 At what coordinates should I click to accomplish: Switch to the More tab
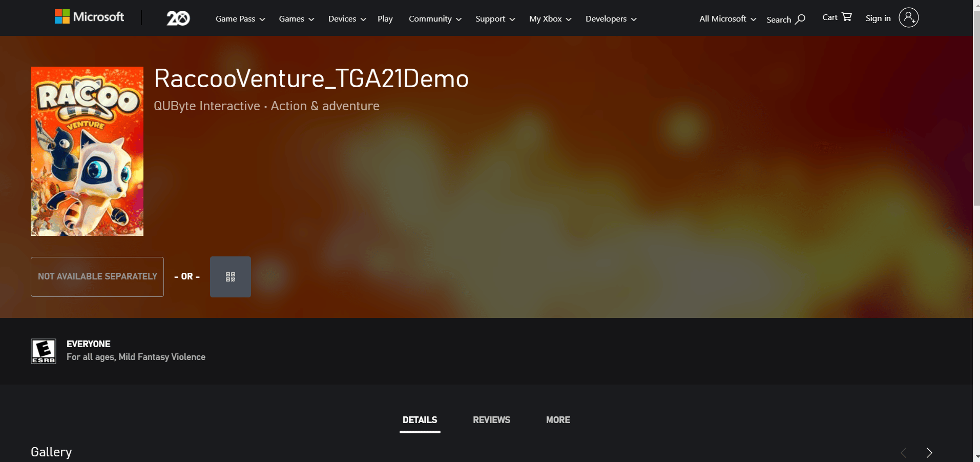click(x=558, y=420)
